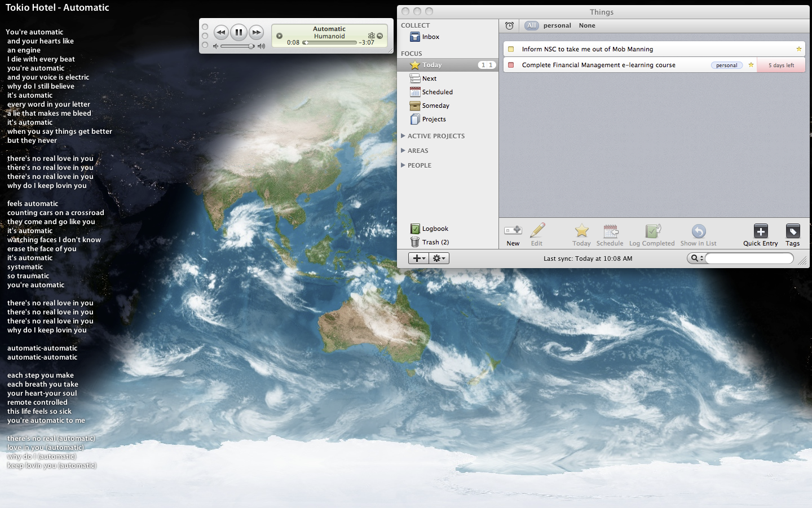Select the None tag filter
The height and width of the screenshot is (508, 812).
coord(586,25)
